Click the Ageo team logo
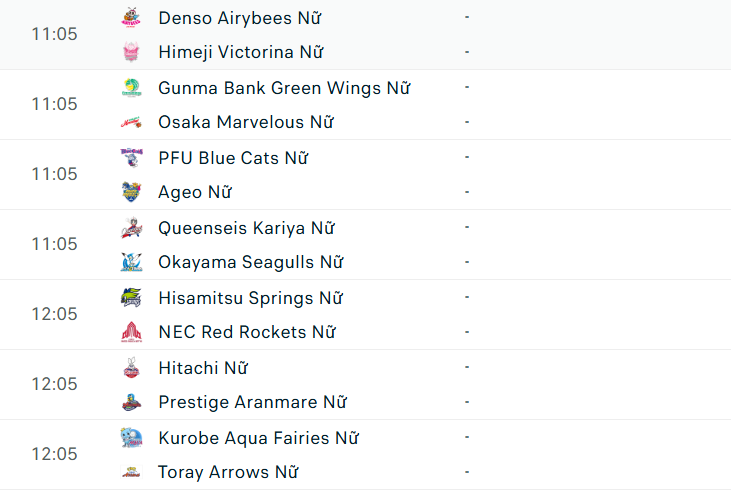 (x=131, y=192)
